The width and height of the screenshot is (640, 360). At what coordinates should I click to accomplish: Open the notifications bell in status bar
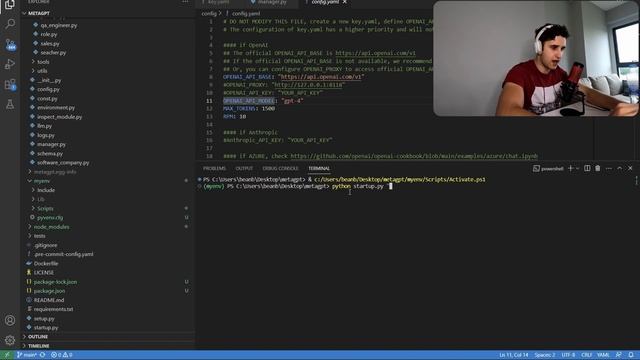(x=631, y=355)
